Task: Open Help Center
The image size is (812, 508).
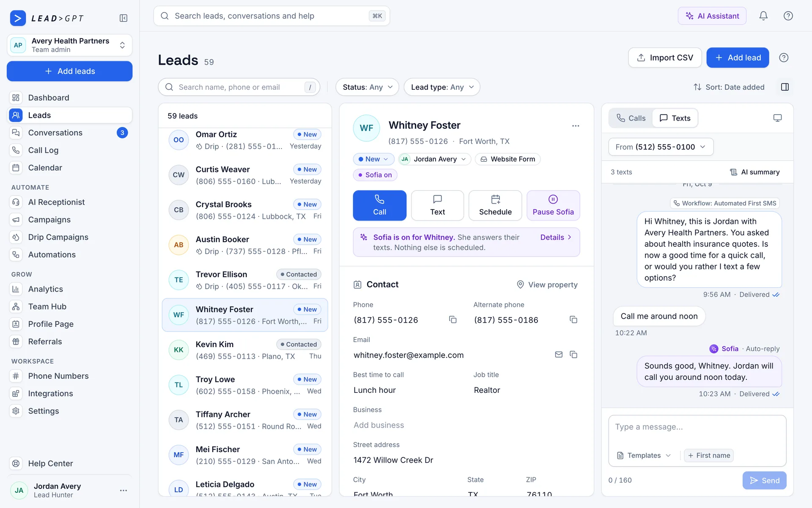Action: click(70, 464)
